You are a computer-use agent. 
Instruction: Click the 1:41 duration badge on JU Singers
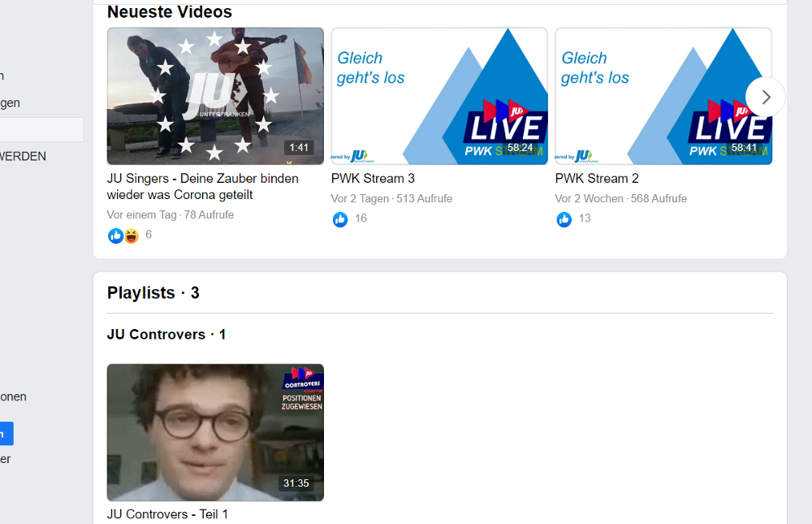click(299, 148)
